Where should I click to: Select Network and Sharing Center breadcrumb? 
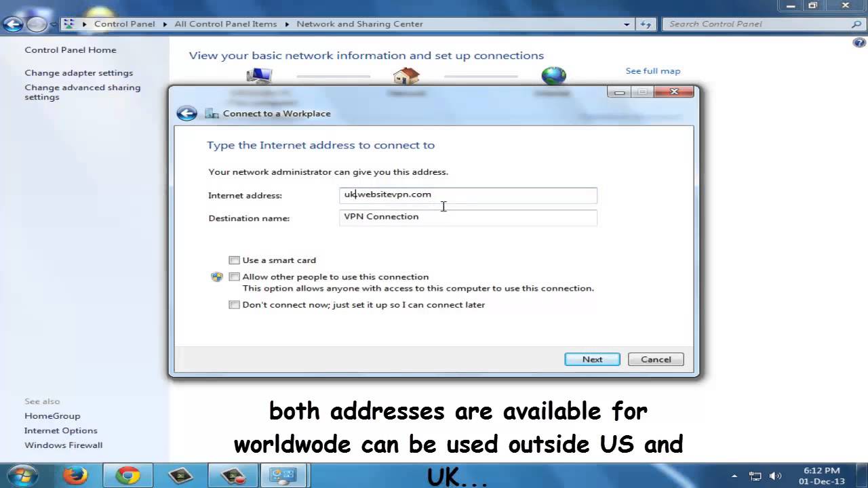coord(359,24)
